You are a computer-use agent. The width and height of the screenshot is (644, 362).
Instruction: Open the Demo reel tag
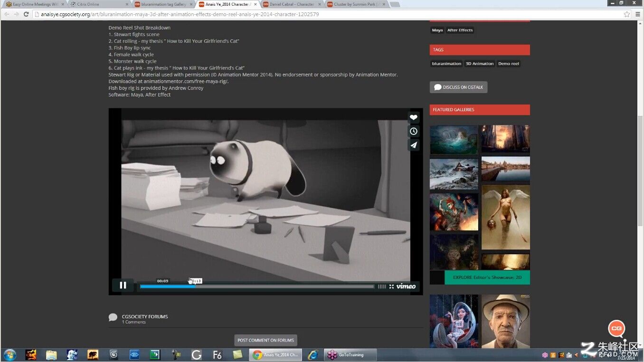509,64
